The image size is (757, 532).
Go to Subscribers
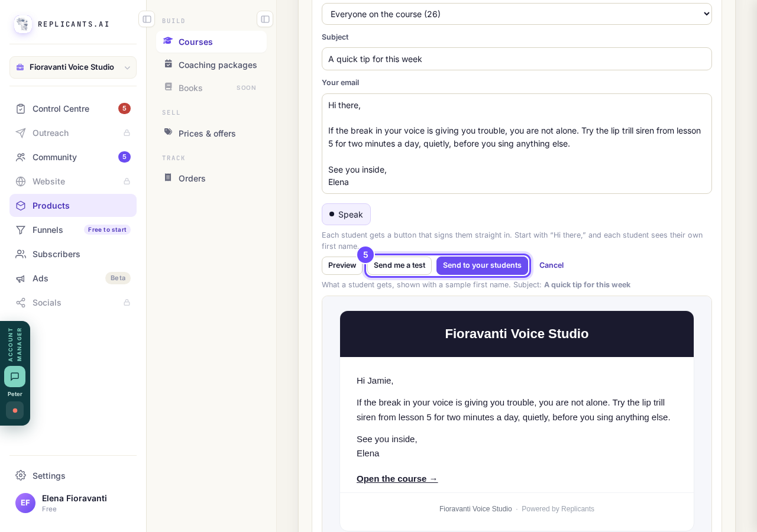(x=73, y=254)
